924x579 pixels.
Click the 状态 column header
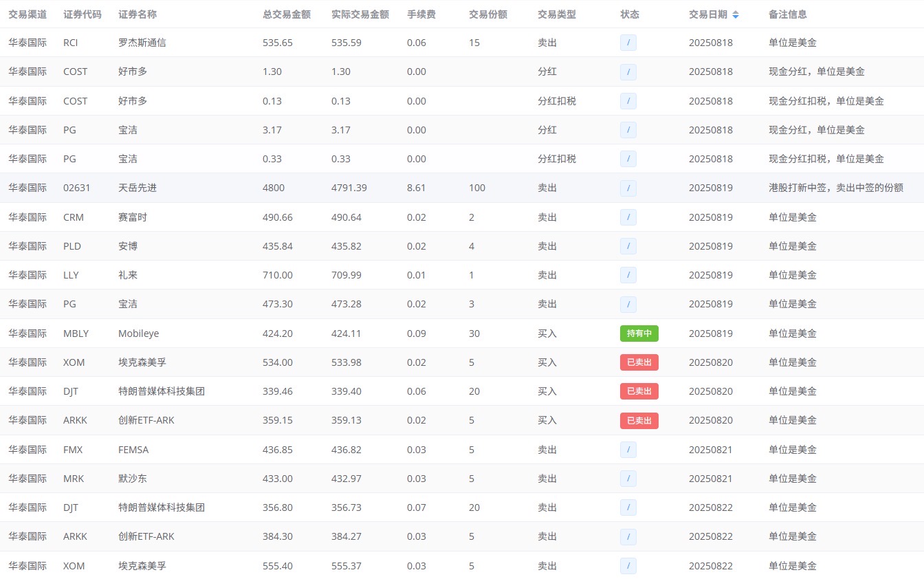coord(630,14)
